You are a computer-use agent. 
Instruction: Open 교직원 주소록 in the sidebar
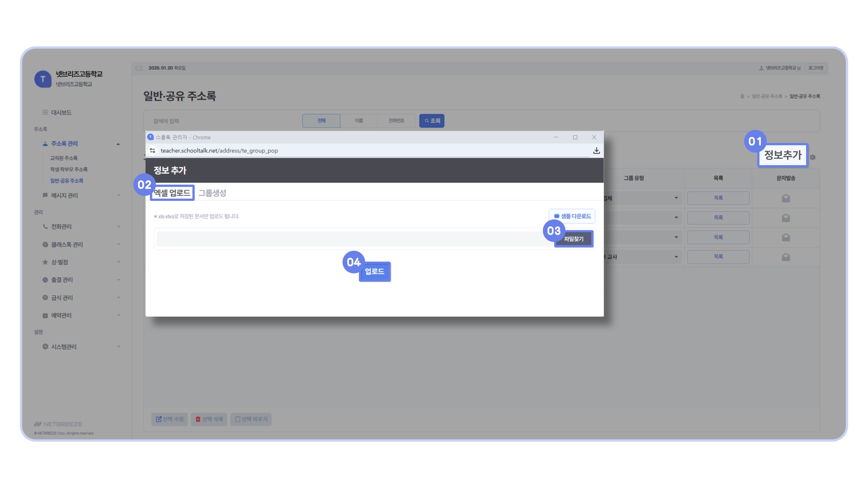click(64, 158)
